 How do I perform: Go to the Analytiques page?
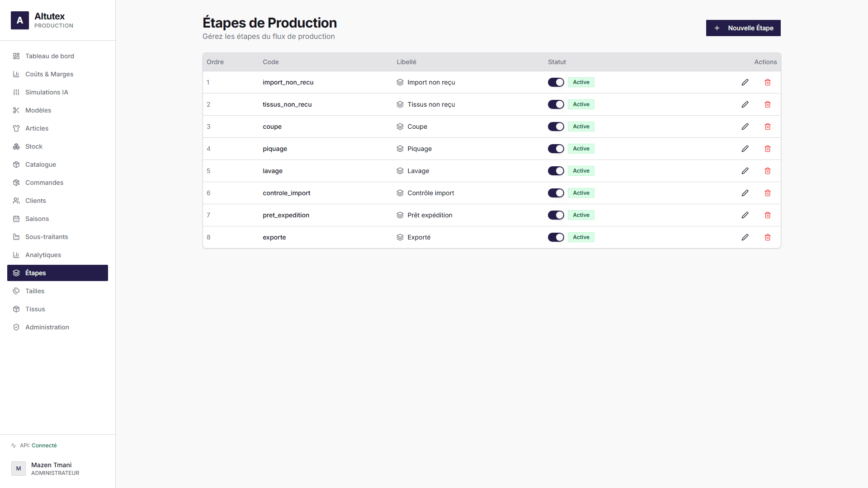tap(57, 255)
